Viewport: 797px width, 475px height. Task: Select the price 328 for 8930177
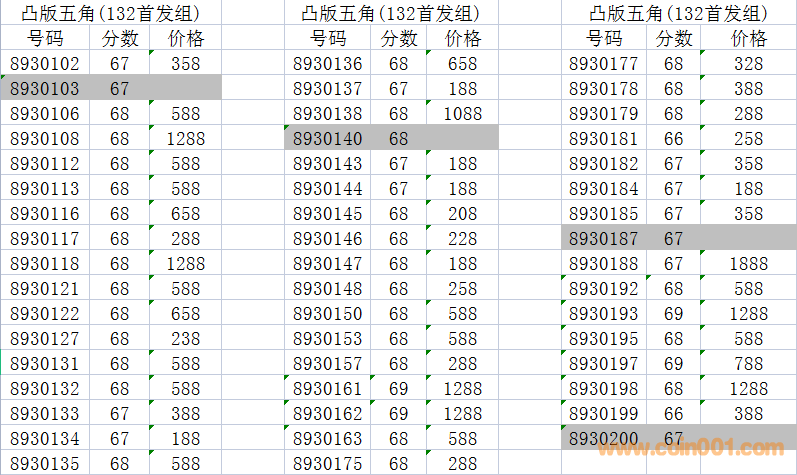tap(748, 64)
